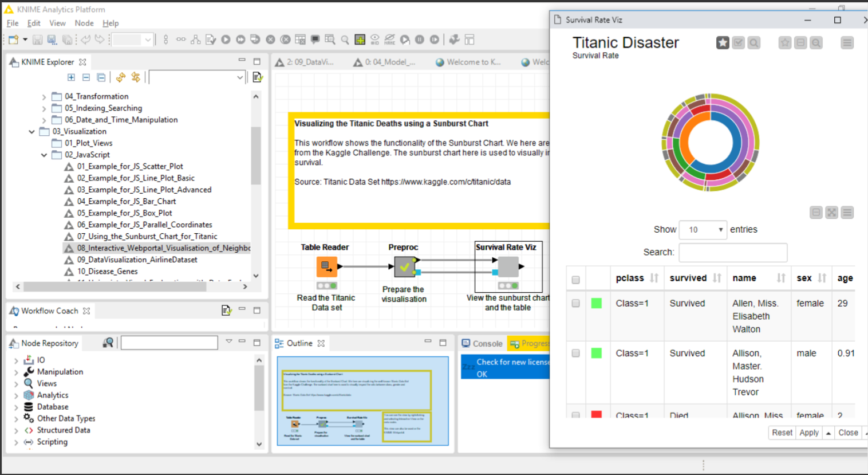Execute all executable nodes from the toolbar
This screenshot has height=475, width=868.
click(x=241, y=39)
